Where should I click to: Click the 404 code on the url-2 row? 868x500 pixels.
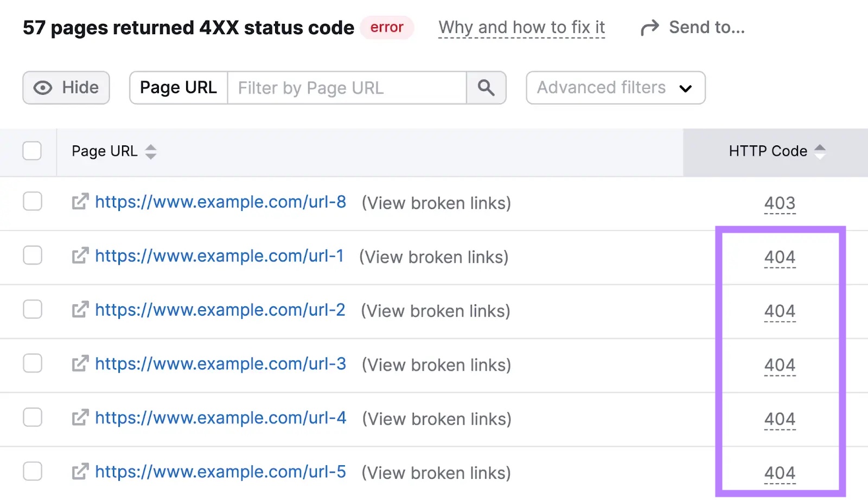pyautogui.click(x=780, y=311)
